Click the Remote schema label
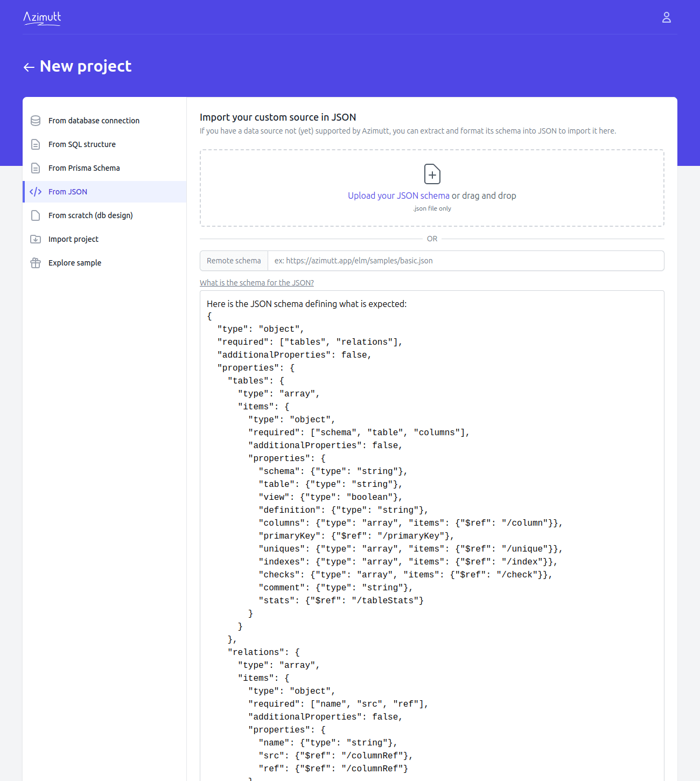Viewport: 700px width, 781px height. (x=234, y=261)
